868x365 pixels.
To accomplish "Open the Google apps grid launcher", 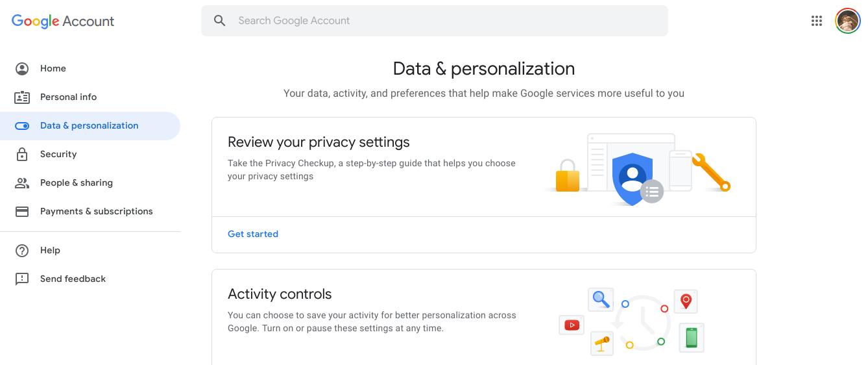I will tap(817, 21).
